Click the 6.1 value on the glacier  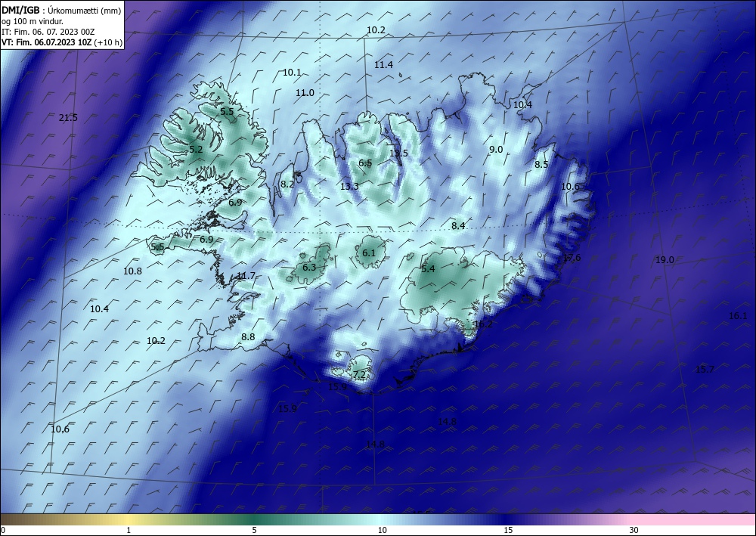(369, 253)
